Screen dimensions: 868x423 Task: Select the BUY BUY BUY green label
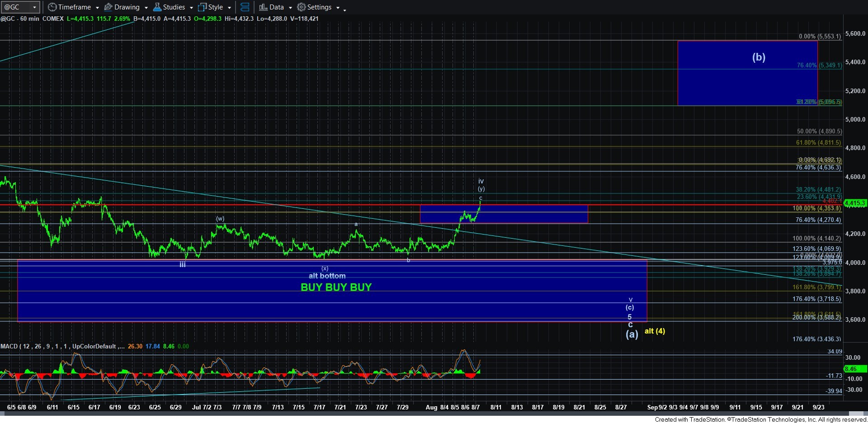coord(336,287)
